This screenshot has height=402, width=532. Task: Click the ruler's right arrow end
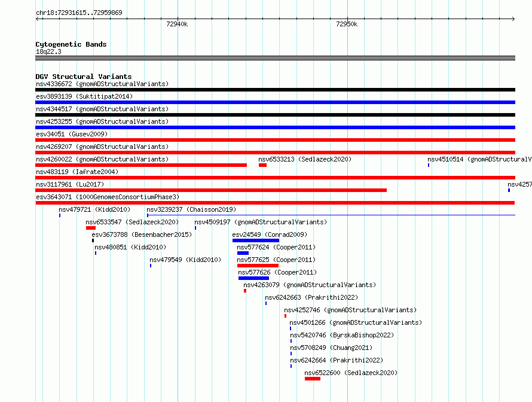tap(513, 19)
